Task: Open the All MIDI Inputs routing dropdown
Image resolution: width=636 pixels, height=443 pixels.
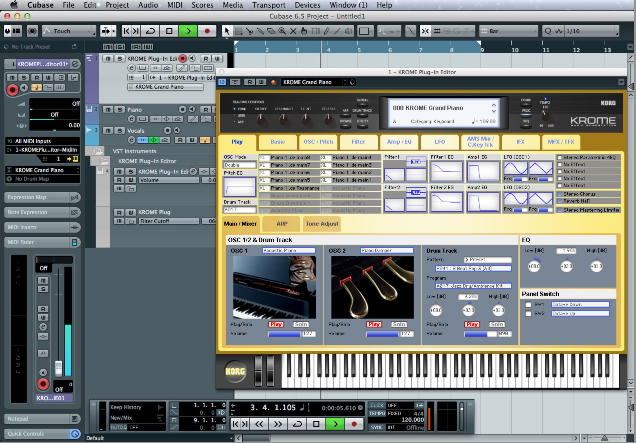Action: click(43, 141)
